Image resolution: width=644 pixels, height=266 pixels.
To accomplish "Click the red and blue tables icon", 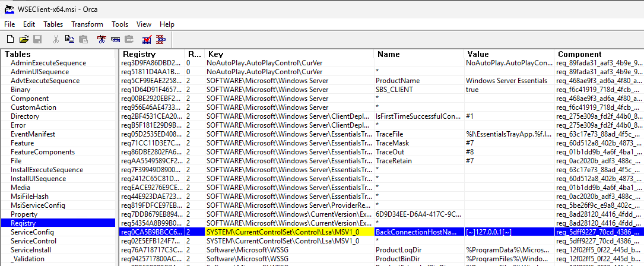I will [x=161, y=39].
